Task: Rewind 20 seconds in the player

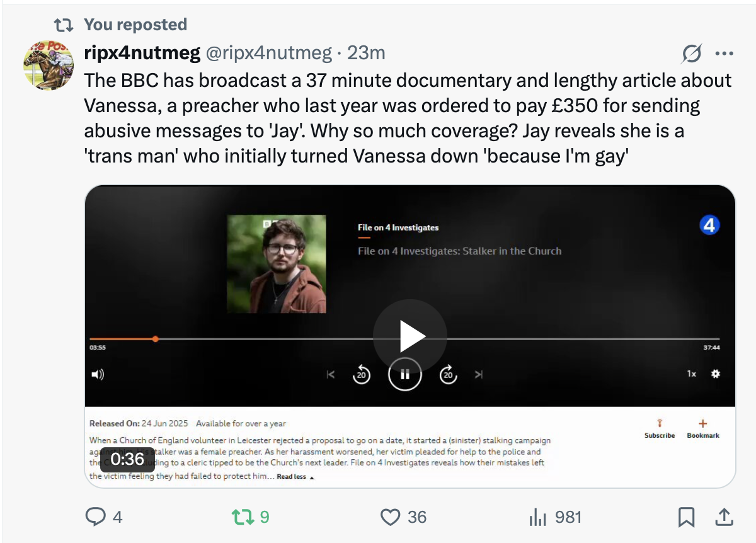Action: click(361, 374)
